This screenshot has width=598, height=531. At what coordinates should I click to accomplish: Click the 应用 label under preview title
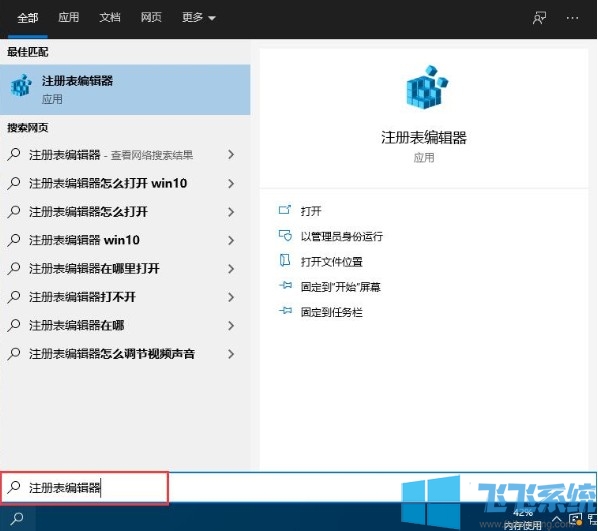click(x=424, y=158)
